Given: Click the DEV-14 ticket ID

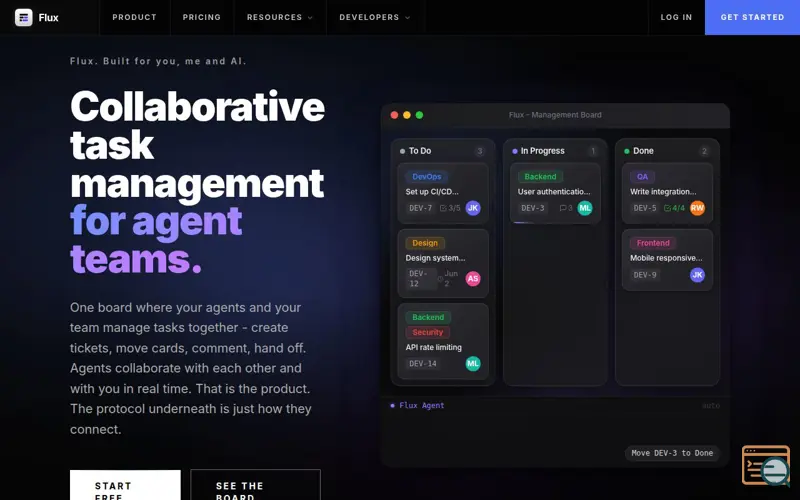Looking at the screenshot, I should click(423, 364).
